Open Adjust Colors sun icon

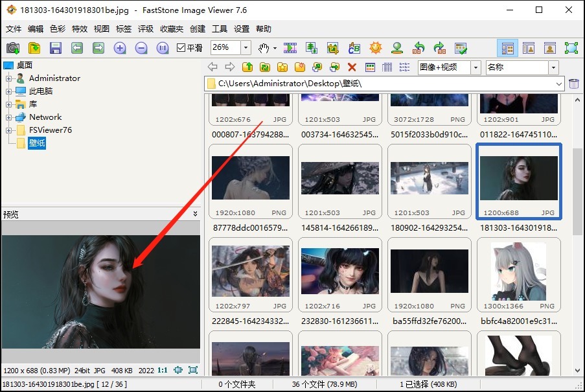tap(376, 48)
